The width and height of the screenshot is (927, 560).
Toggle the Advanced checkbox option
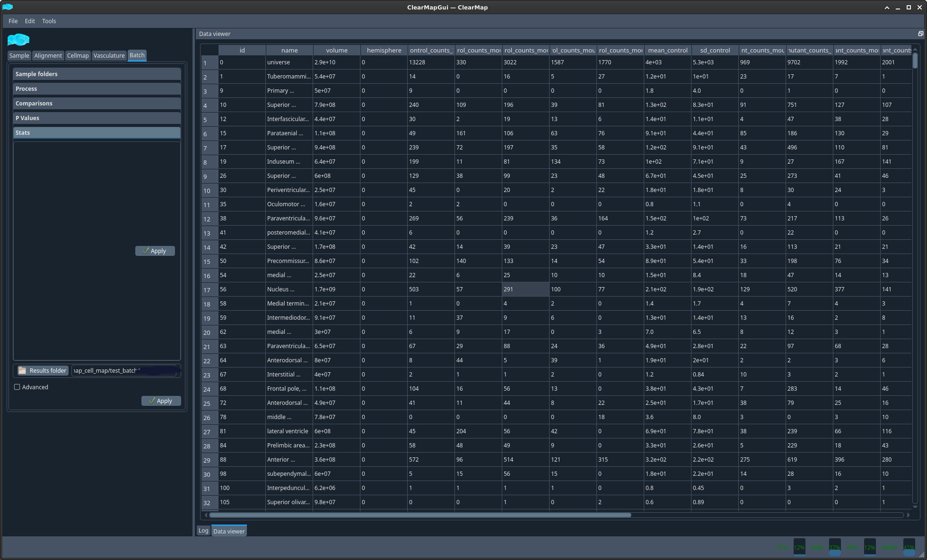pyautogui.click(x=17, y=385)
